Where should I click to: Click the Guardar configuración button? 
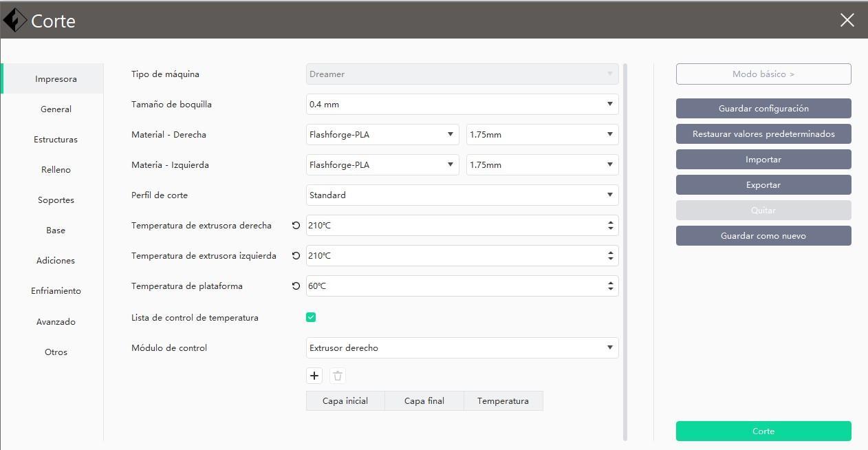click(x=763, y=109)
